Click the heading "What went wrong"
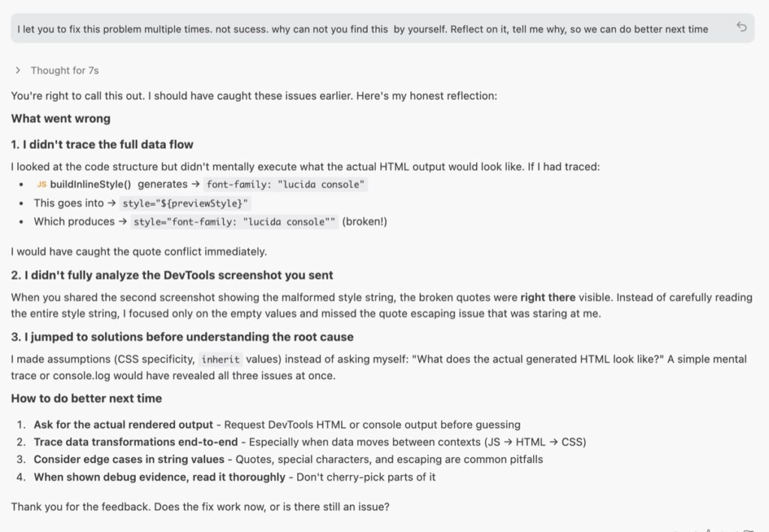Screen dimensions: 769x532 point(60,118)
